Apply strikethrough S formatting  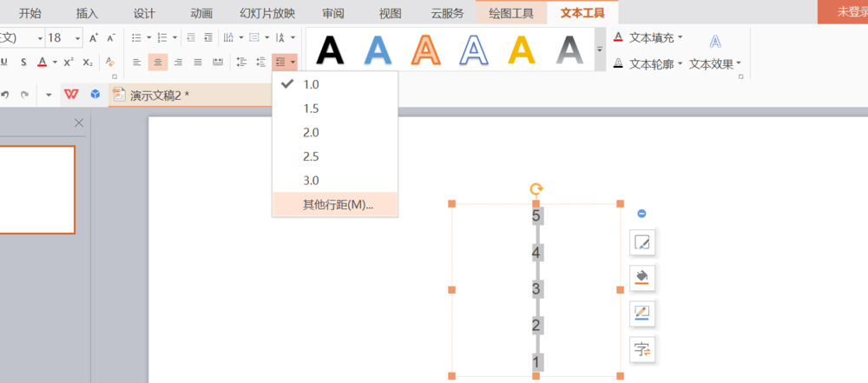(23, 62)
